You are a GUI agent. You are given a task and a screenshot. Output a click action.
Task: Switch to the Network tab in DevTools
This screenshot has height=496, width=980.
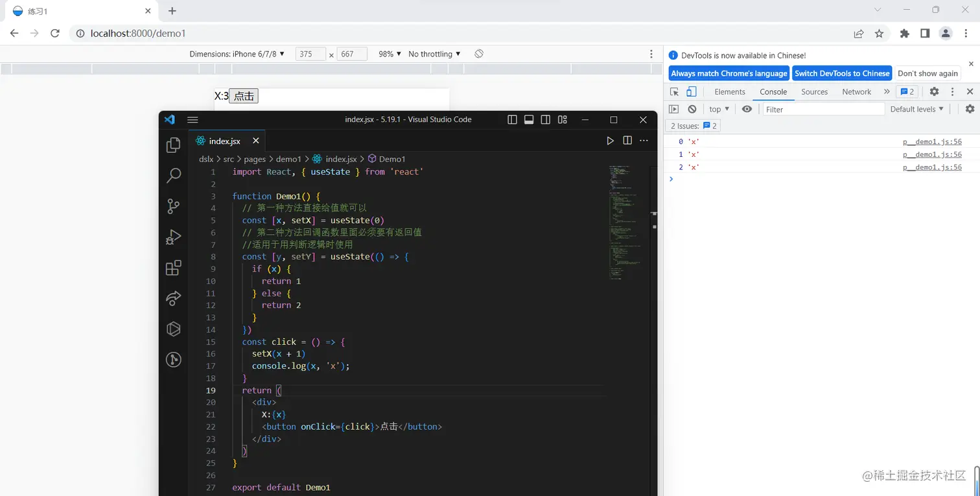[857, 91]
